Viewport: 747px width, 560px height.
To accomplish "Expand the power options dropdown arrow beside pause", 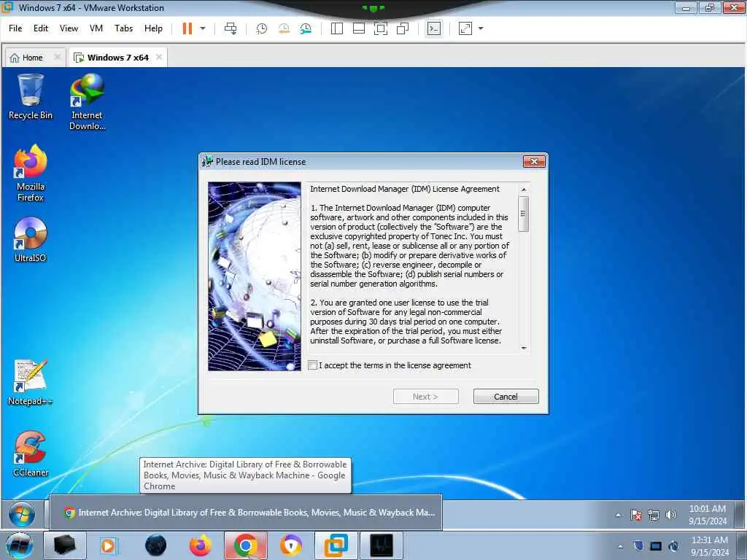I will pos(203,28).
